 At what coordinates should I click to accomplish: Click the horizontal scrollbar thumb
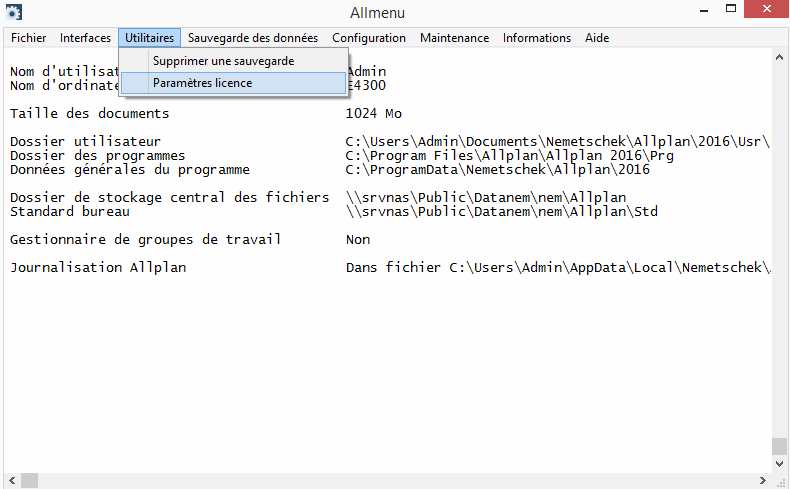pyautogui.click(x=29, y=480)
